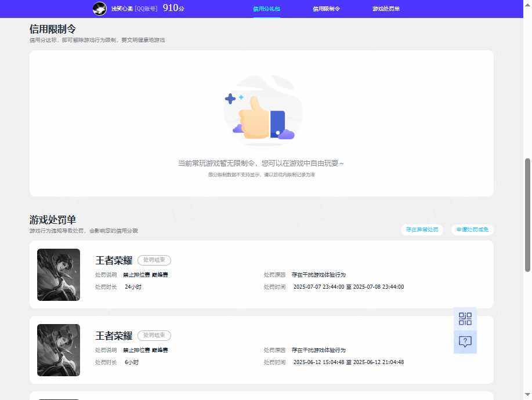Screen dimensions: 532x400
Task: Click the 王者荣耀 title on the 6小时 penalty
Action: pos(114,336)
